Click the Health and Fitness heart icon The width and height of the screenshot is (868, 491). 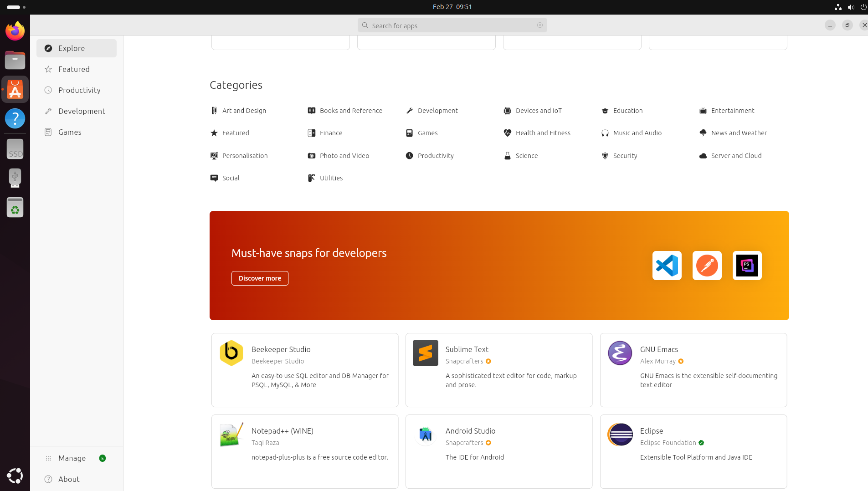(507, 133)
